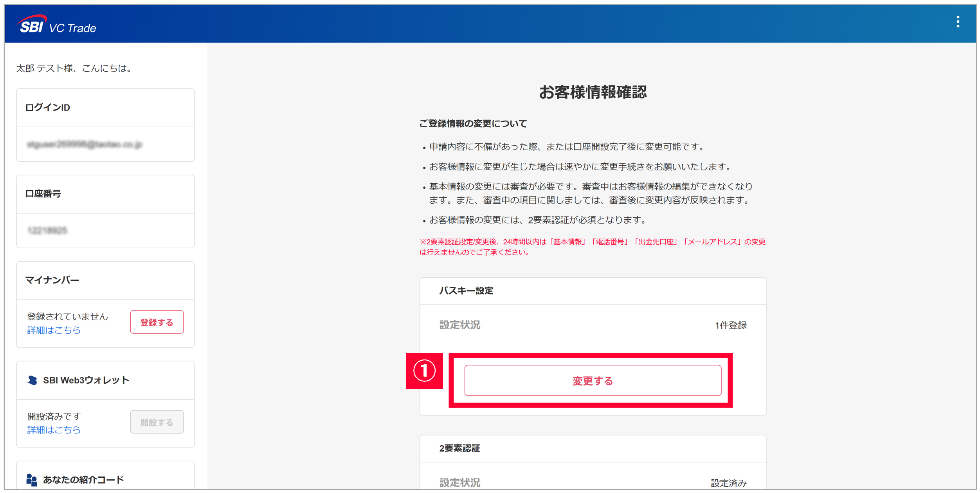This screenshot has width=980, height=493.
Task: Click the referral code people icon
Action: click(31, 480)
